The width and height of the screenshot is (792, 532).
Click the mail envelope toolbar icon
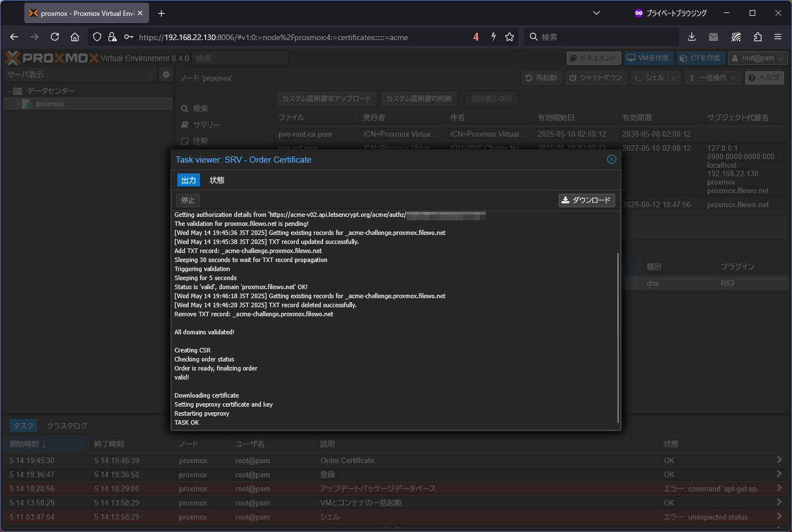coord(713,37)
